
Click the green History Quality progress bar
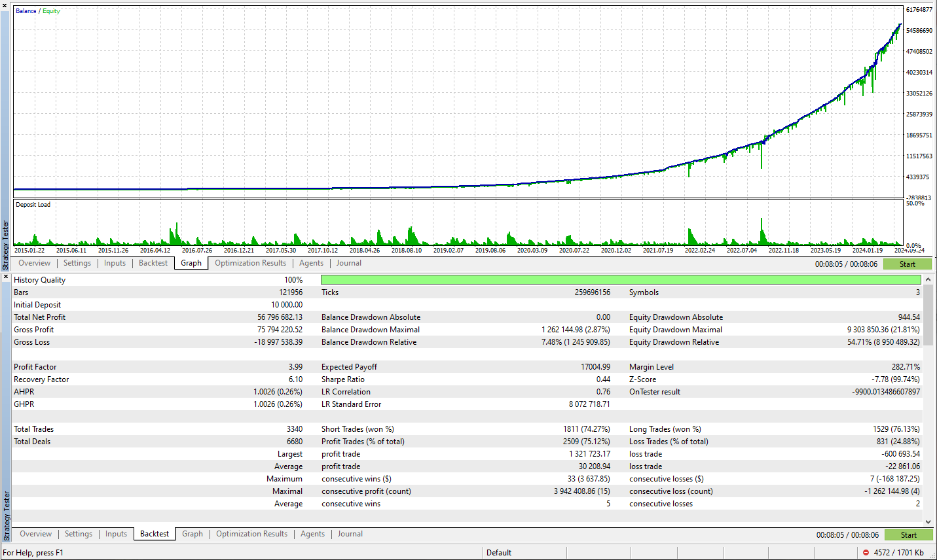621,280
